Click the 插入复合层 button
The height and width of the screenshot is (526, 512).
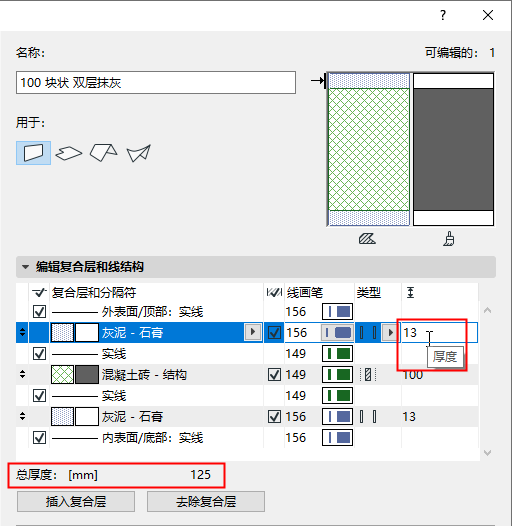(x=76, y=502)
